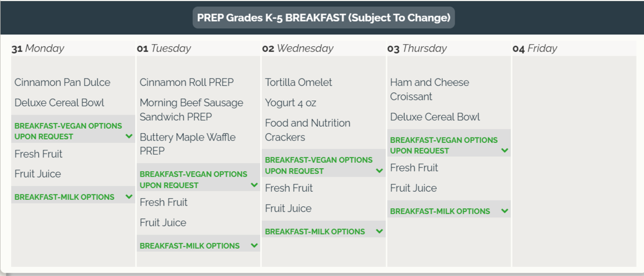The image size is (644, 276).
Task: Expand Monday's Breakfast-Milk Options chevron
Action: (129, 197)
